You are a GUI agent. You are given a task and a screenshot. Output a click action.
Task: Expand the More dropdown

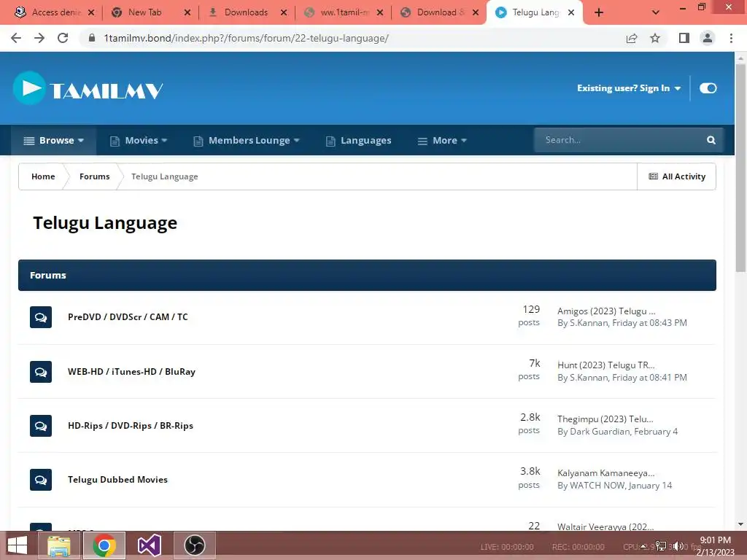pyautogui.click(x=442, y=141)
